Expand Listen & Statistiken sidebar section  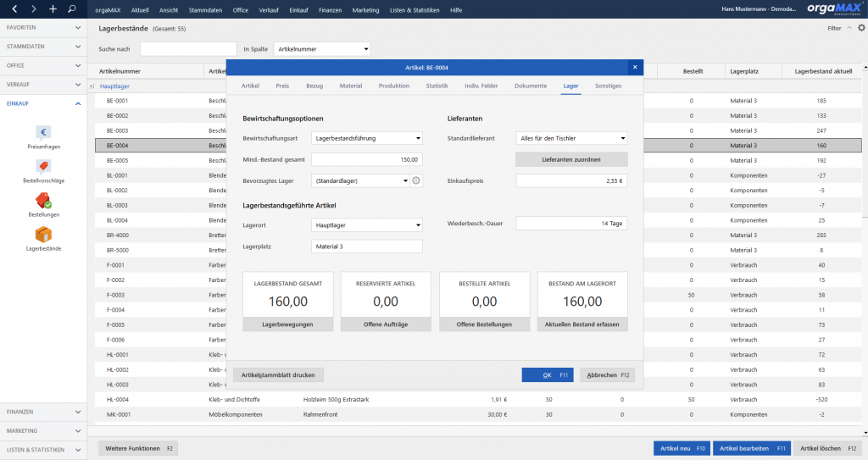(x=44, y=450)
